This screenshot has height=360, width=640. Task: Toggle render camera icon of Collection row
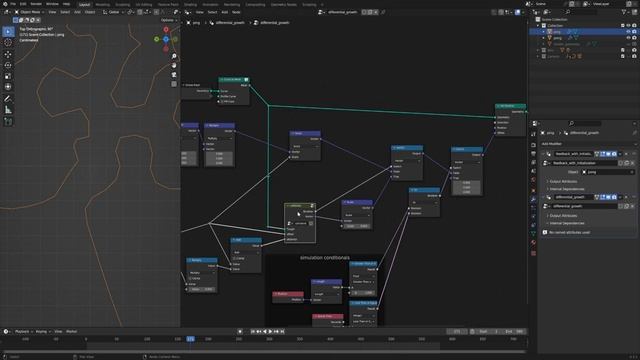coord(634,25)
